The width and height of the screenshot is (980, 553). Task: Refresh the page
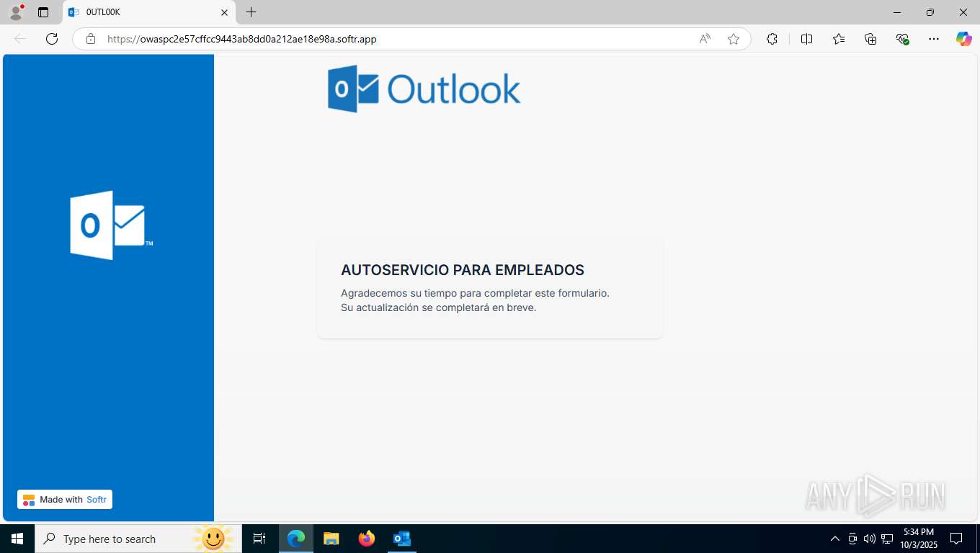click(52, 39)
